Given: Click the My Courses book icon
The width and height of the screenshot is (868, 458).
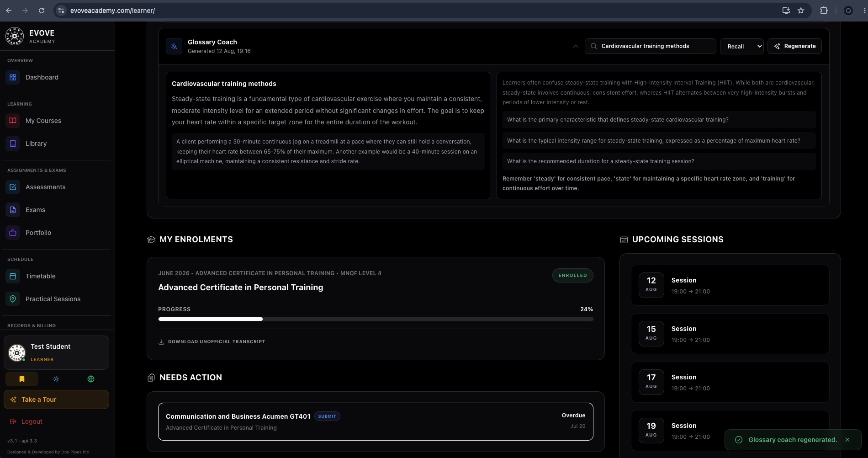Looking at the screenshot, I should click(13, 121).
